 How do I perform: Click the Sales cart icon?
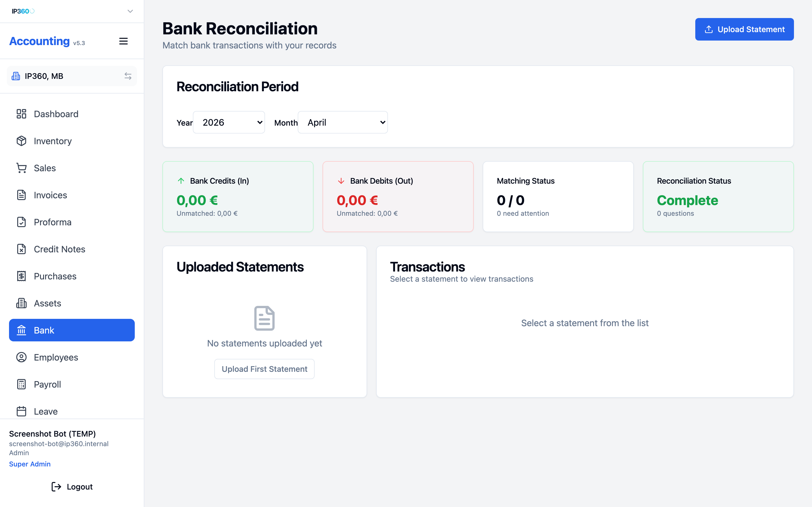pyautogui.click(x=21, y=168)
